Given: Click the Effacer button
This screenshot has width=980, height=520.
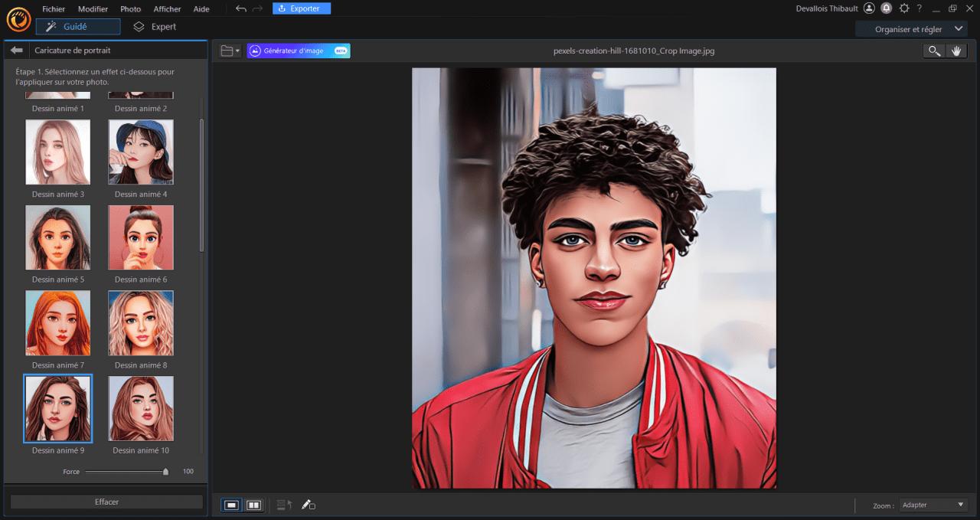Looking at the screenshot, I should click(106, 502).
